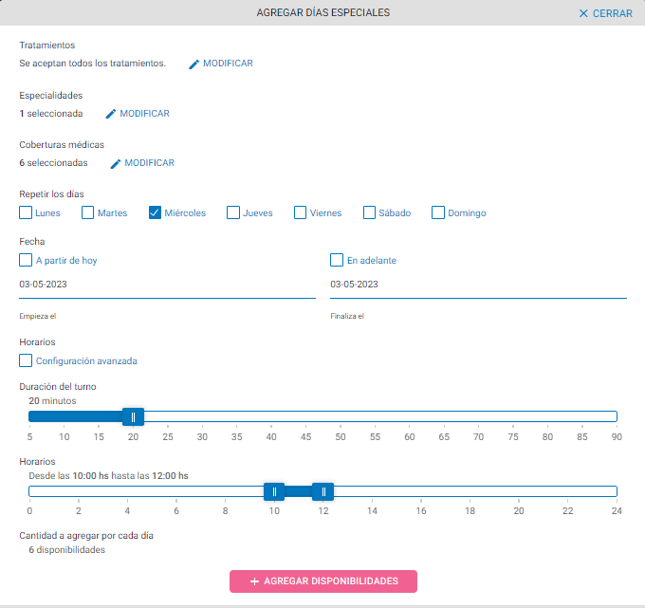Viewport: 645px width, 608px height.
Task: Enable the Sábado checkbox
Action: click(369, 212)
